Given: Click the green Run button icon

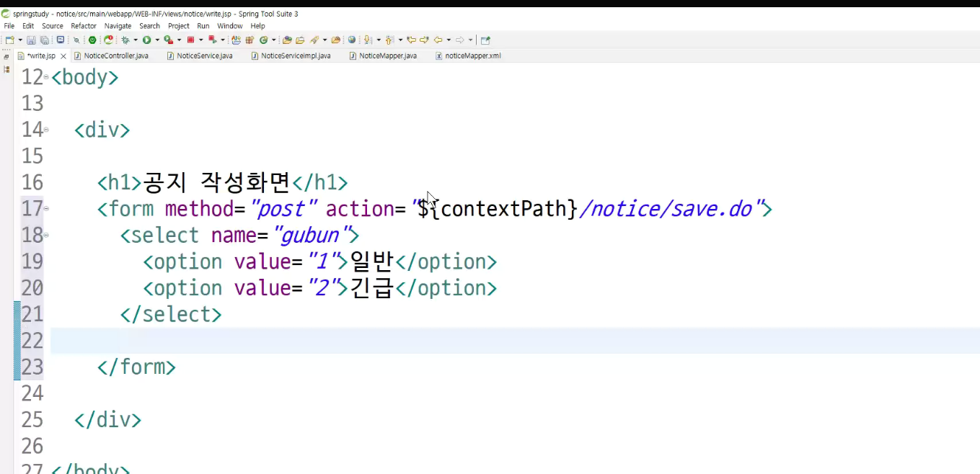Looking at the screenshot, I should (146, 40).
